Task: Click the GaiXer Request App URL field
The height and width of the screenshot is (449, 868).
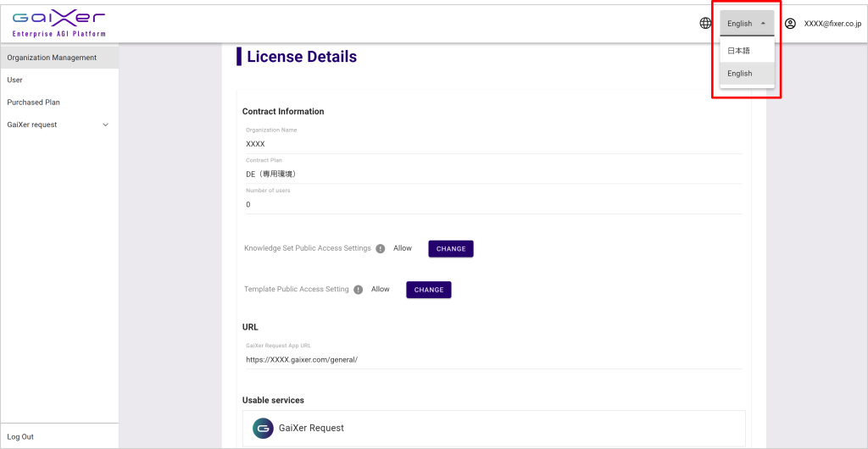Action: click(x=492, y=359)
